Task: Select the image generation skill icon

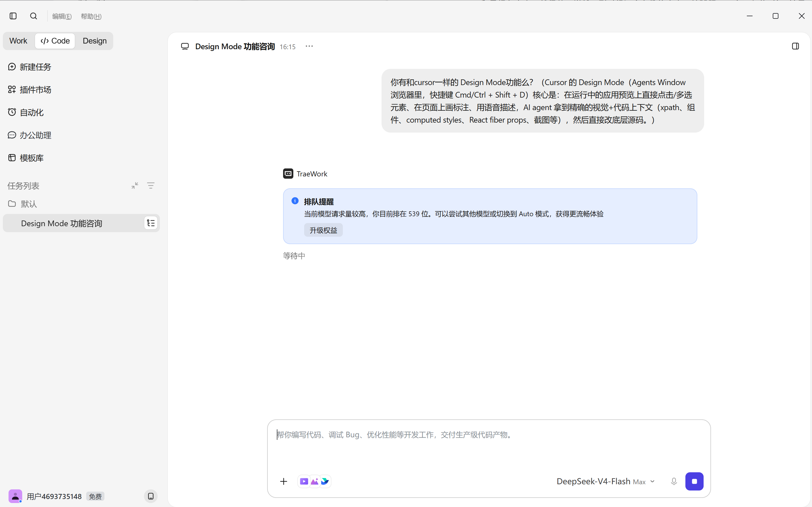Action: point(314,481)
